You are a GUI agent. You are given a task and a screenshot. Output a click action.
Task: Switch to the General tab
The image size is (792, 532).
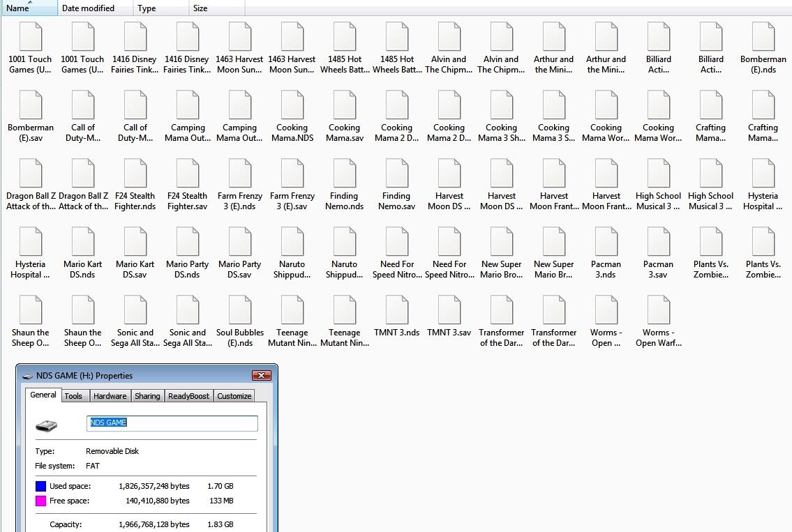tap(43, 395)
